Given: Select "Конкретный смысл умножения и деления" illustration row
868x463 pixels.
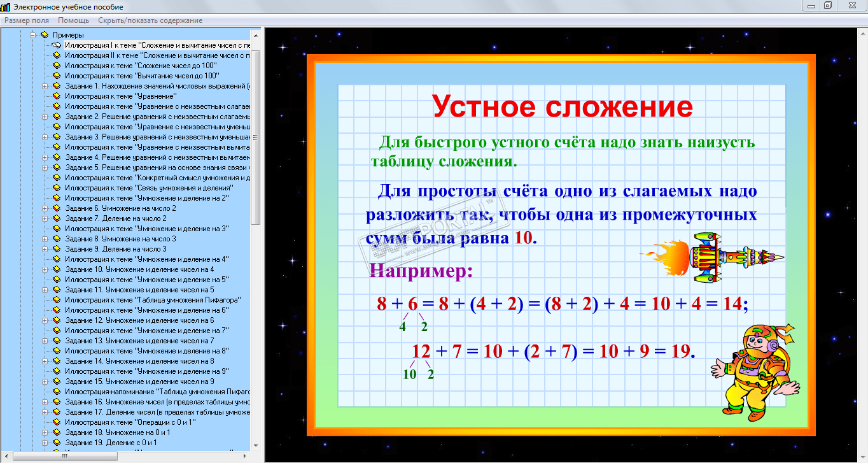Looking at the screenshot, I should (x=157, y=178).
